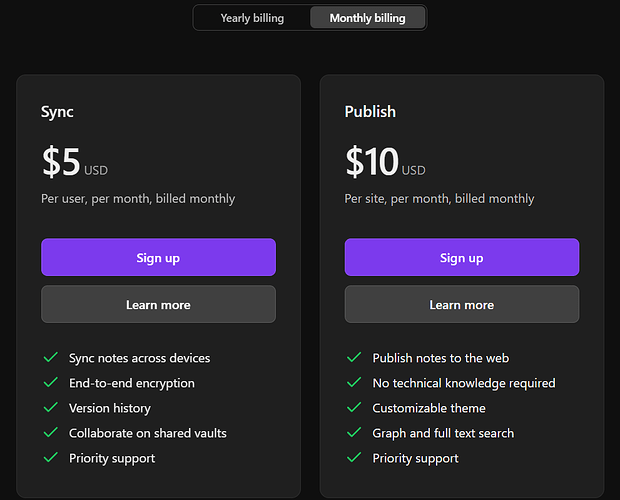Image resolution: width=620 pixels, height=500 pixels.
Task: Click checkmark next to End-to-end encryption
Action: [x=50, y=382]
